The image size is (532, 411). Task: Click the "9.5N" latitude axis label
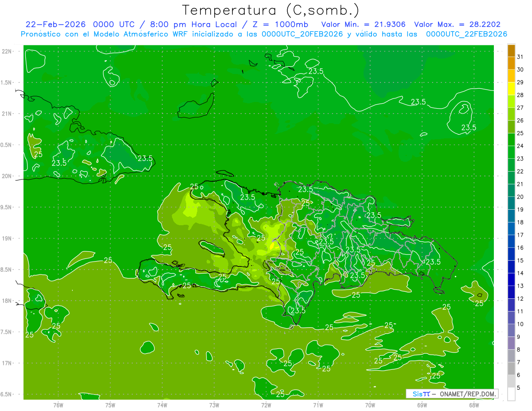pyautogui.click(x=7, y=207)
